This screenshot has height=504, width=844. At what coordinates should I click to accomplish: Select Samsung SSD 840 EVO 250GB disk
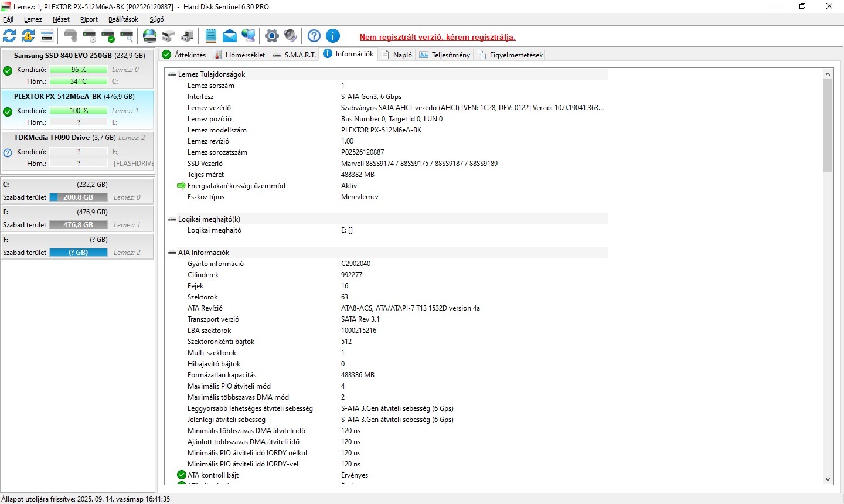78,69
